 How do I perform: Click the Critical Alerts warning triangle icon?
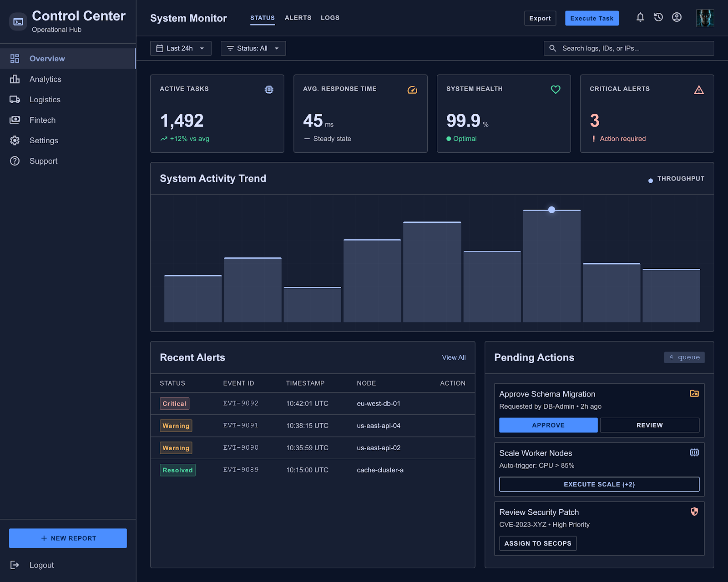pyautogui.click(x=699, y=90)
